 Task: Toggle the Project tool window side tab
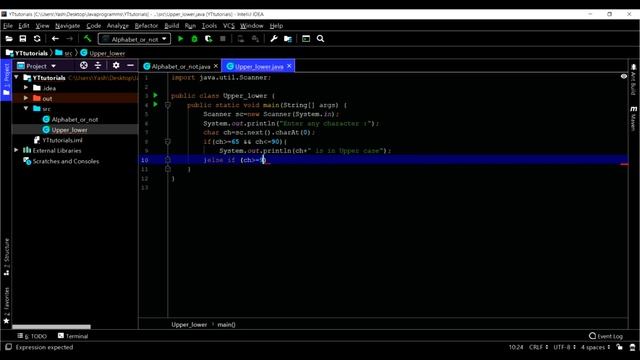(x=6, y=80)
